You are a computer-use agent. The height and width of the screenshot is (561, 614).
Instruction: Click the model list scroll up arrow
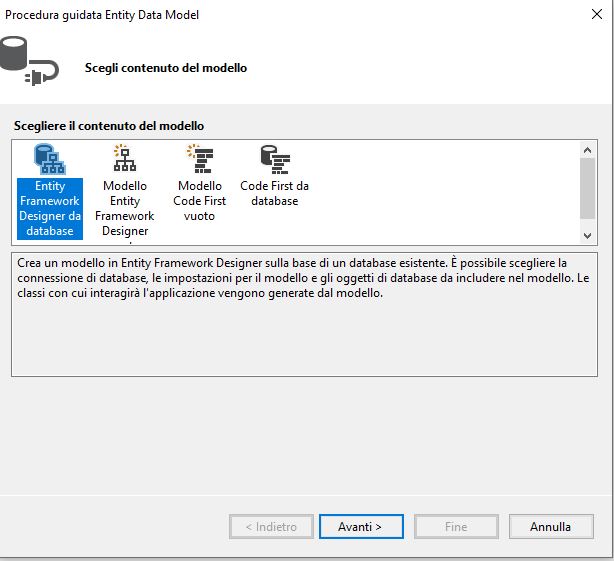[587, 150]
